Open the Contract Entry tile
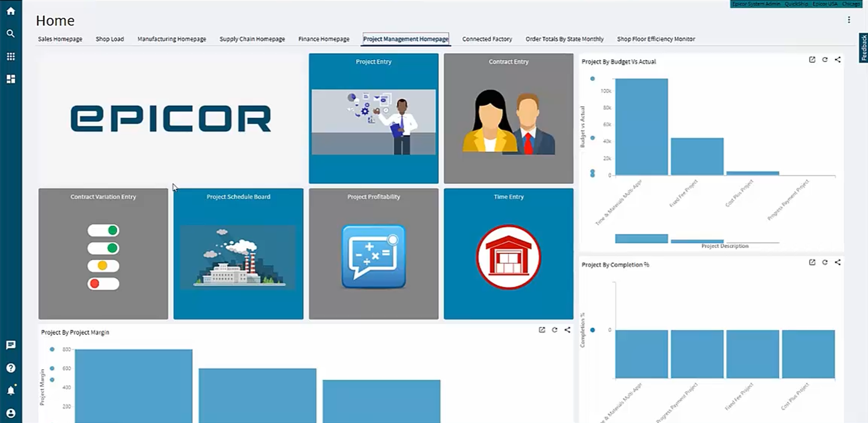 click(509, 118)
